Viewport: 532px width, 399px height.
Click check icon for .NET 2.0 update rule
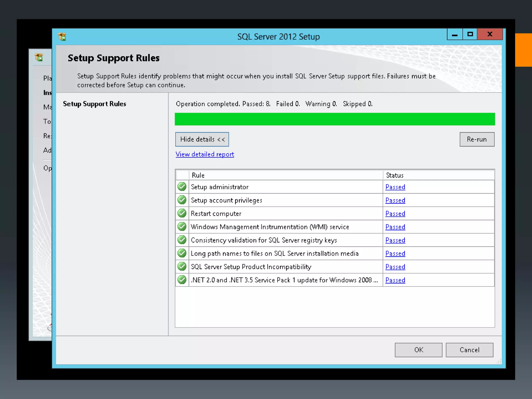click(182, 280)
